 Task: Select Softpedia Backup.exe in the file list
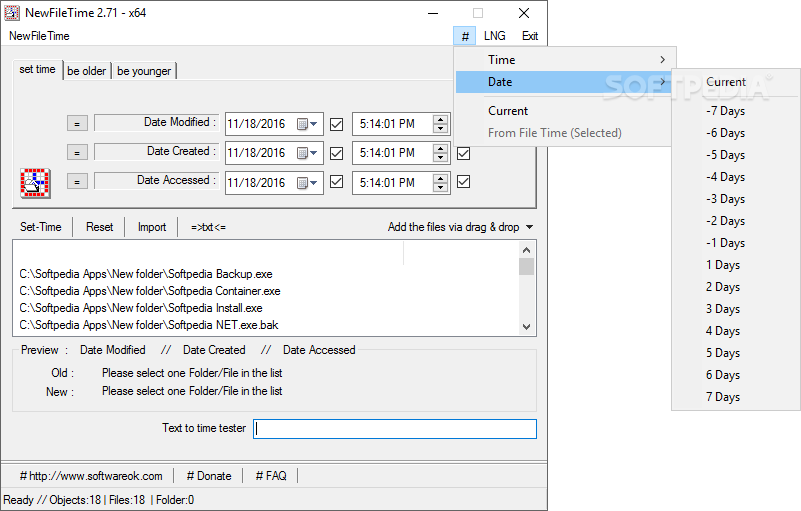click(x=146, y=274)
